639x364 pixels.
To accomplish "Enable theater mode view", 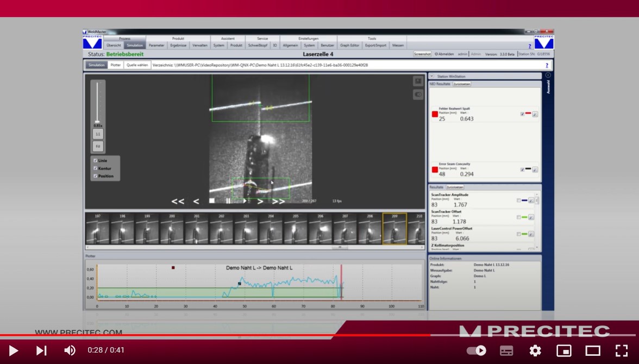I will click(x=592, y=350).
